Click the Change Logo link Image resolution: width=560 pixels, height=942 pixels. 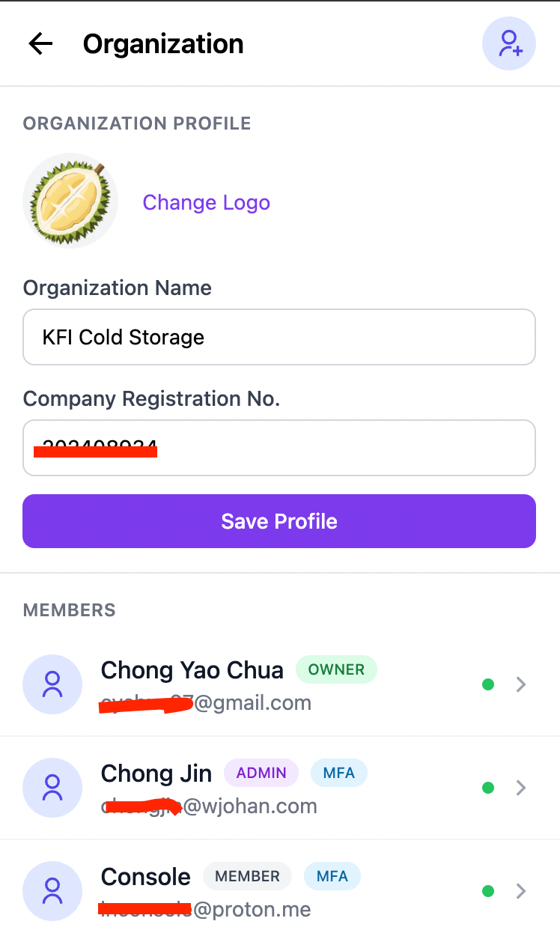point(206,202)
